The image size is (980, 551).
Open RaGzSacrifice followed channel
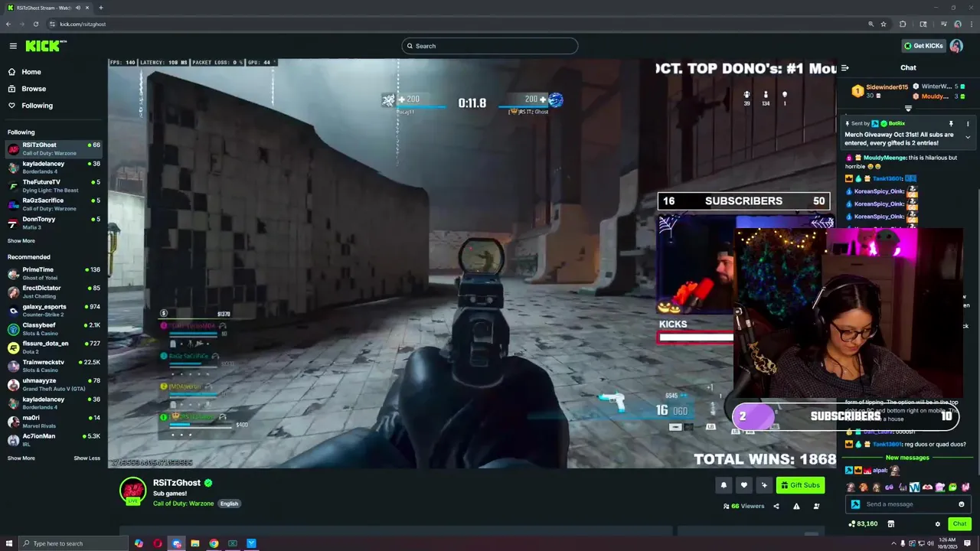[x=54, y=204]
